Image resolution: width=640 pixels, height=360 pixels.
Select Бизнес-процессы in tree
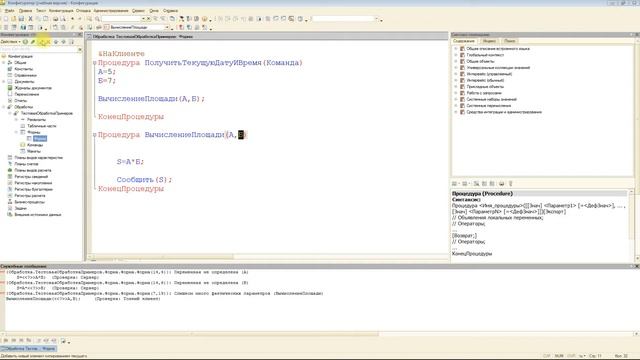[29, 202]
